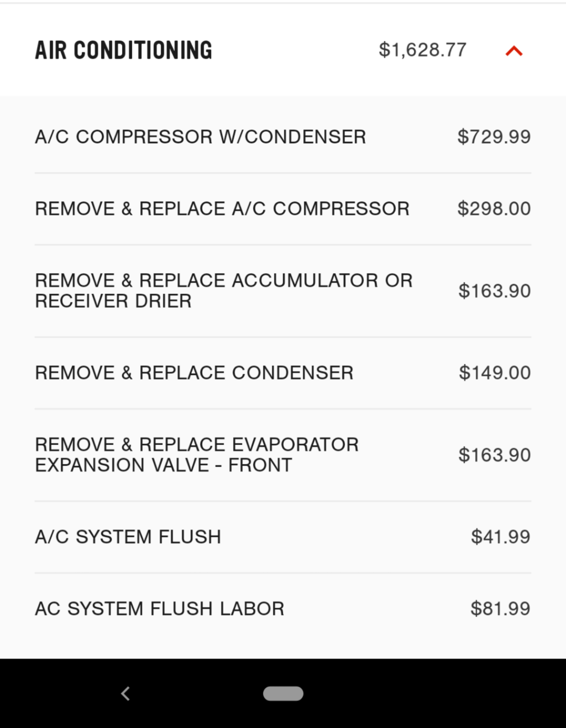Viewport: 566px width, 728px height.
Task: Select the A/C System Flush item without labor
Action: pos(128,537)
